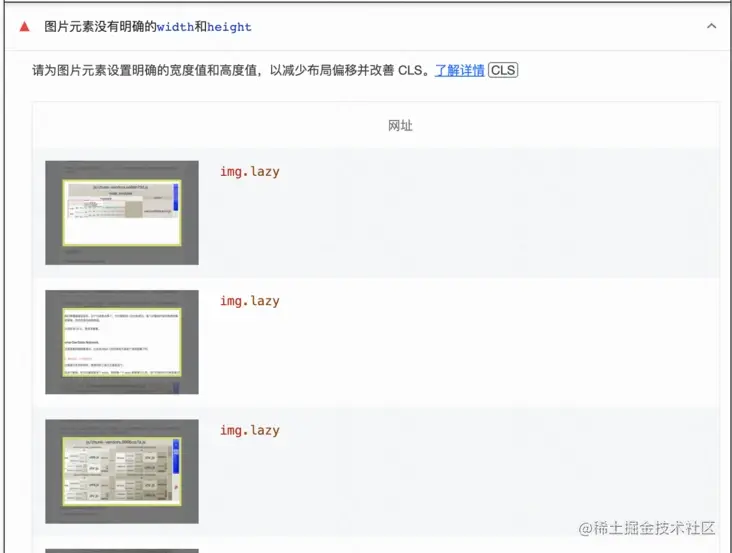Click the red warning triangle icon
Screen dimensions: 732x553
25,27
